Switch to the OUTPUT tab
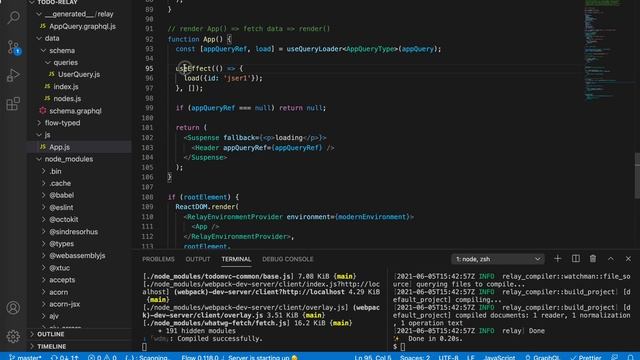This screenshot has width=640, height=360. tap(198, 259)
